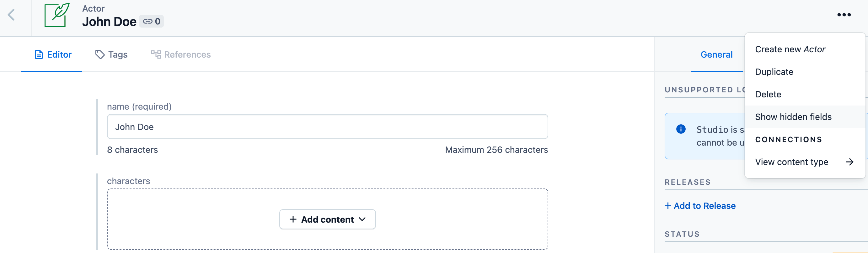Image resolution: width=868 pixels, height=253 pixels.
Task: Expand the Add content dropdown
Action: coord(327,219)
